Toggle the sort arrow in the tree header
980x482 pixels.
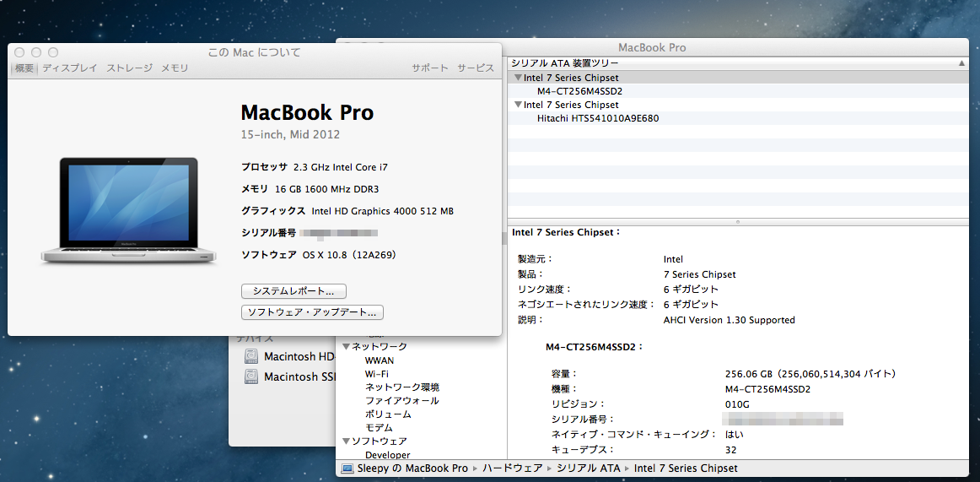pos(961,63)
